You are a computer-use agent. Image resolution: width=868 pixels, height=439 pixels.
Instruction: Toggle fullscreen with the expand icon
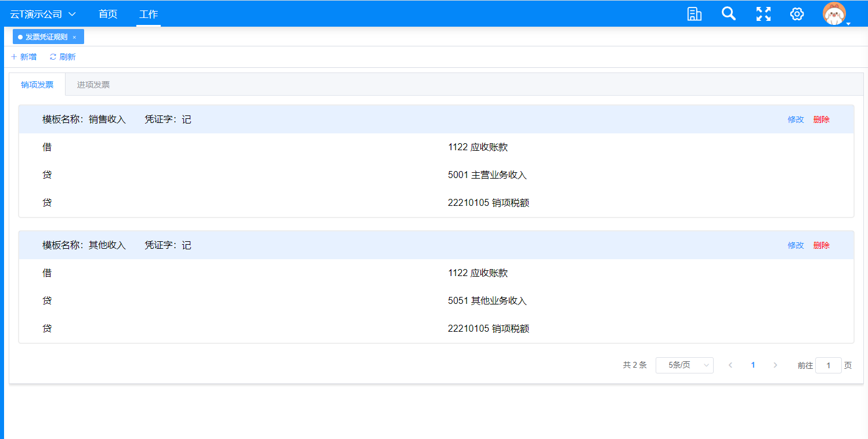[x=763, y=14]
